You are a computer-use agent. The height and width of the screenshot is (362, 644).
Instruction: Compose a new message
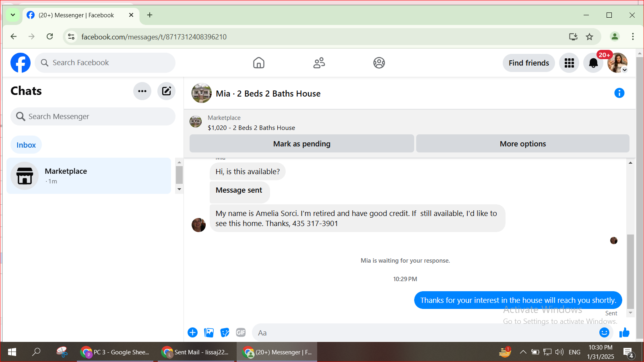point(166,91)
